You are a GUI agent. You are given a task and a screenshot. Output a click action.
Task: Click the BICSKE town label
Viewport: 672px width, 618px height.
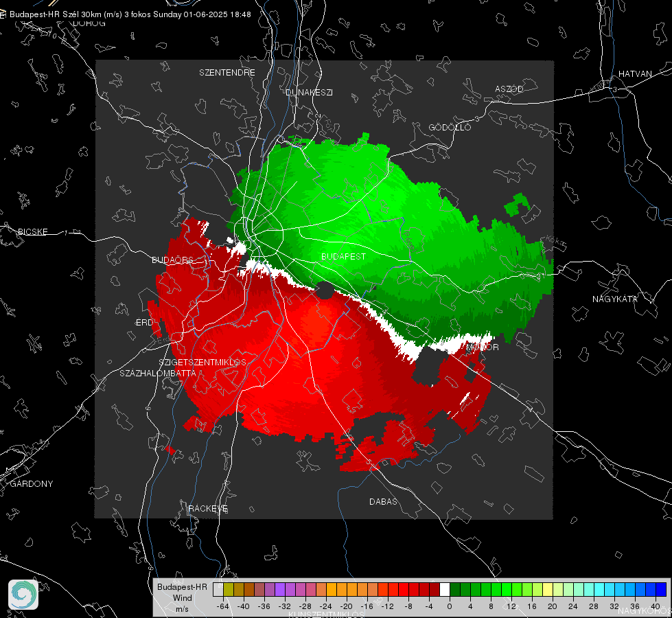(32, 232)
